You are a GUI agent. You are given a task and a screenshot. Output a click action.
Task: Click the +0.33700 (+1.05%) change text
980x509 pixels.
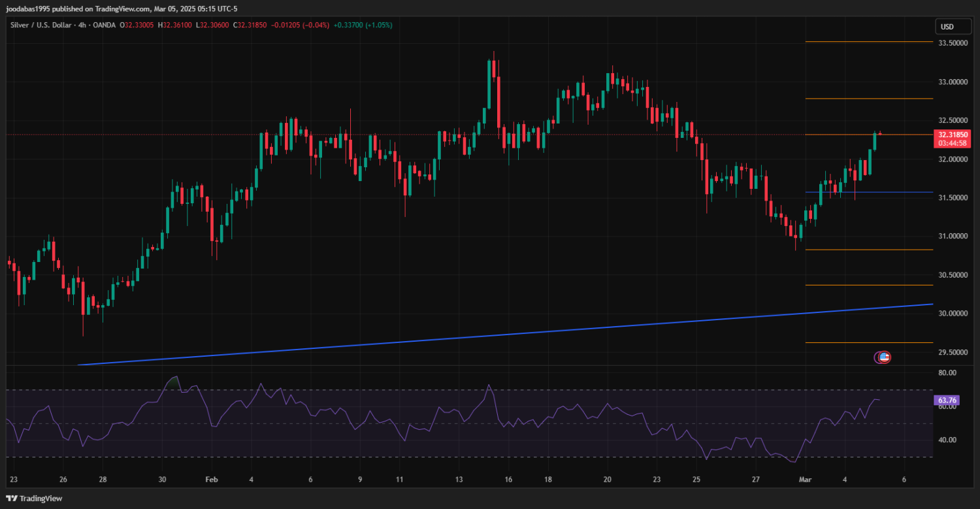tap(363, 25)
